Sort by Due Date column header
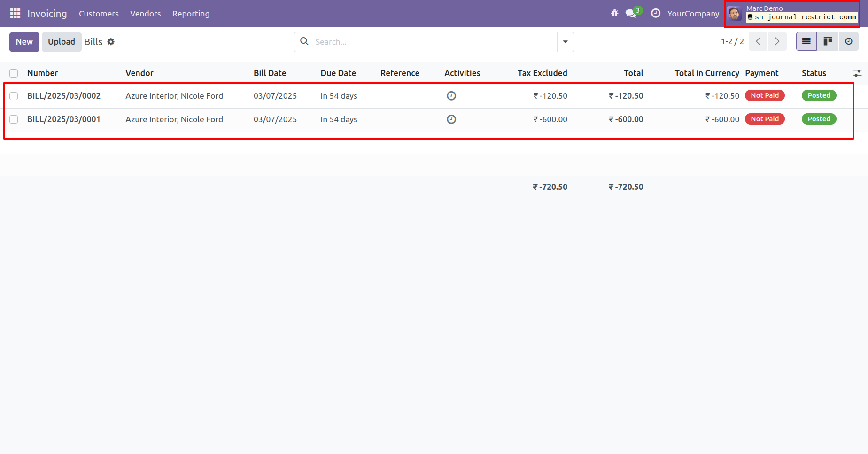Viewport: 868px width, 454px height. click(x=338, y=73)
